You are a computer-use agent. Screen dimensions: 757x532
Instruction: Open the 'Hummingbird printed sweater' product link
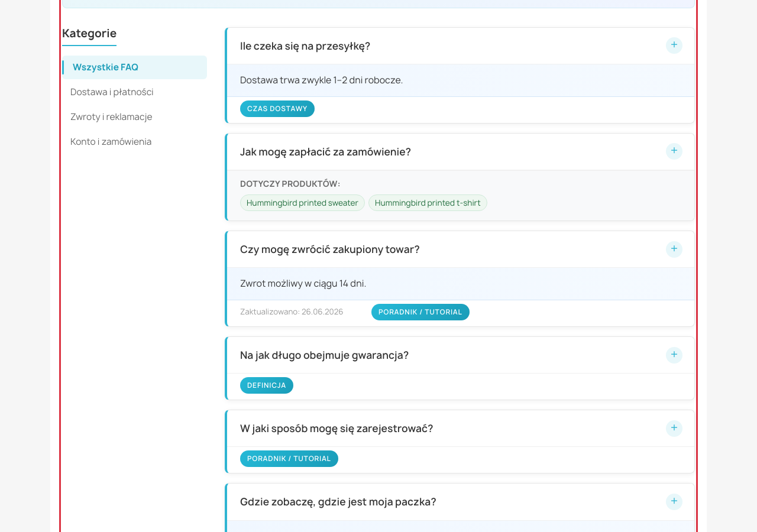(302, 203)
